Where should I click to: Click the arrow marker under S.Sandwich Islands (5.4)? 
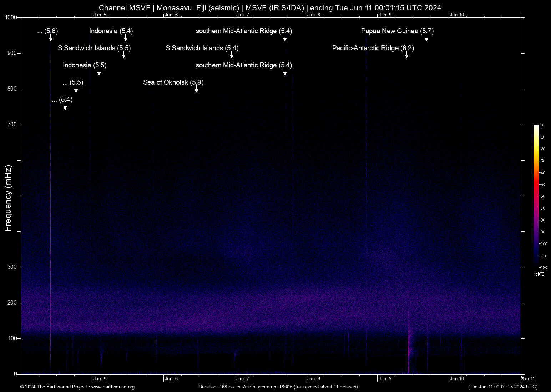[231, 55]
